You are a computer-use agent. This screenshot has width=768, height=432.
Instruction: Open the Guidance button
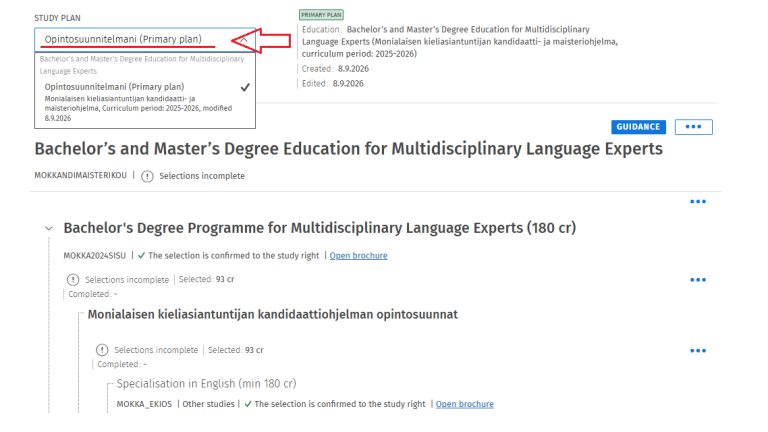[x=638, y=127]
